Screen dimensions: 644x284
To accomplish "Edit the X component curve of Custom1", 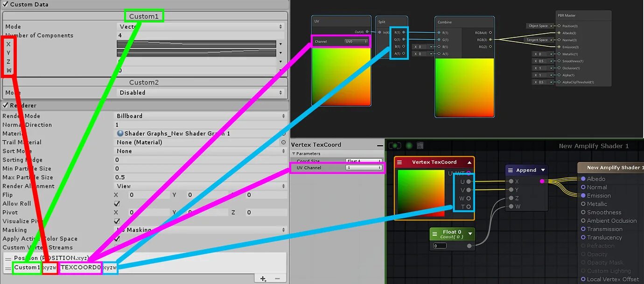I will [196, 44].
